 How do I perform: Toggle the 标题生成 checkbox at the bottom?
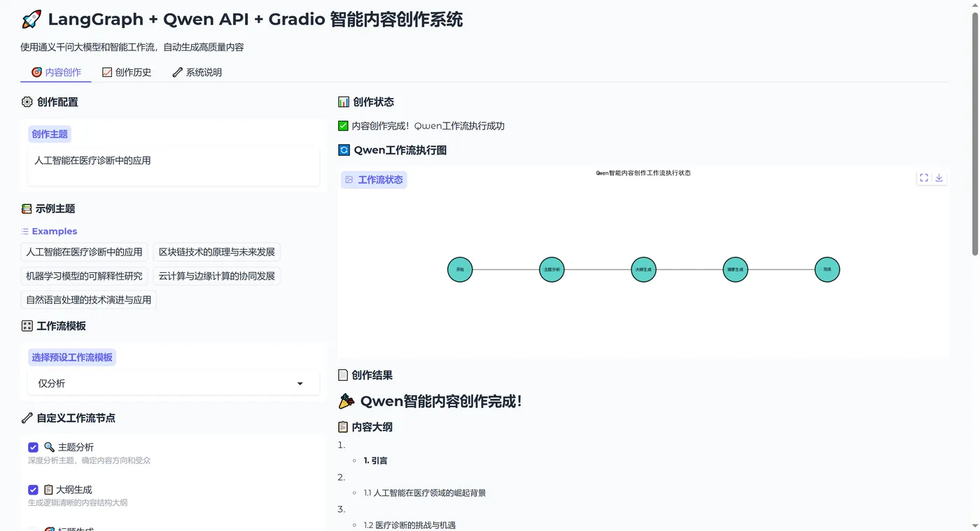(x=33, y=530)
